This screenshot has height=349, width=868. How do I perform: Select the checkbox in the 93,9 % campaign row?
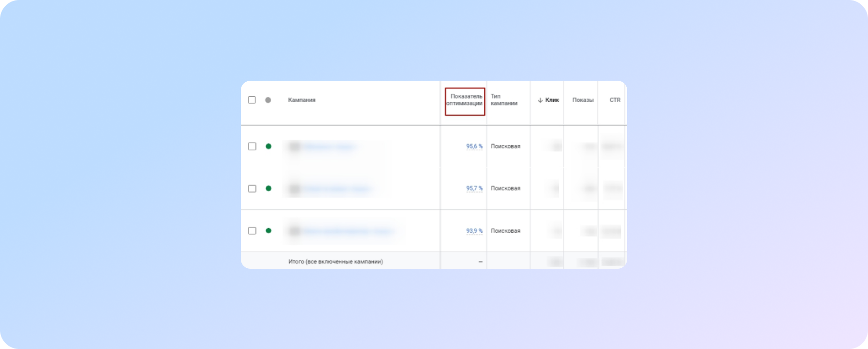tap(252, 231)
